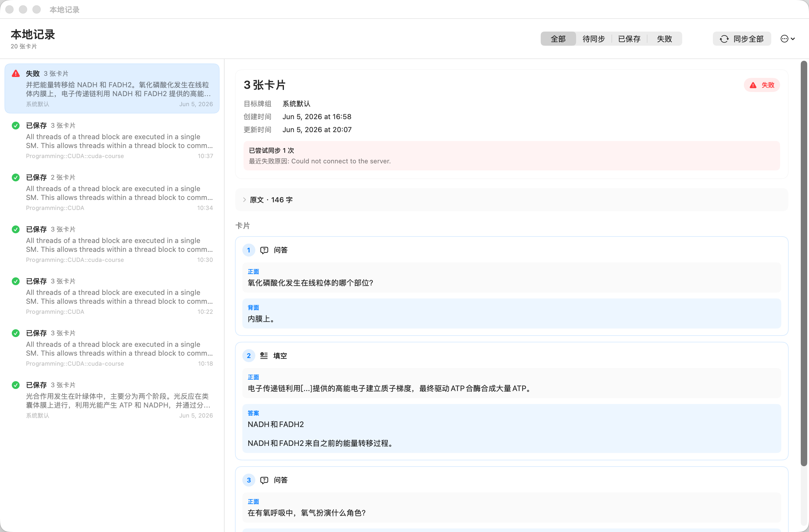Click green checkmark of the 光合作用 record

click(x=16, y=385)
